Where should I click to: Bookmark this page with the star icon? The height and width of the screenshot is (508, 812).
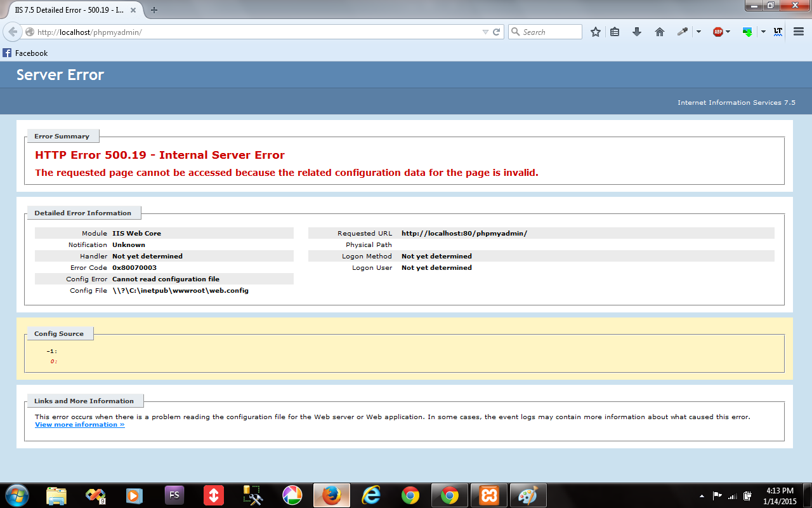595,32
